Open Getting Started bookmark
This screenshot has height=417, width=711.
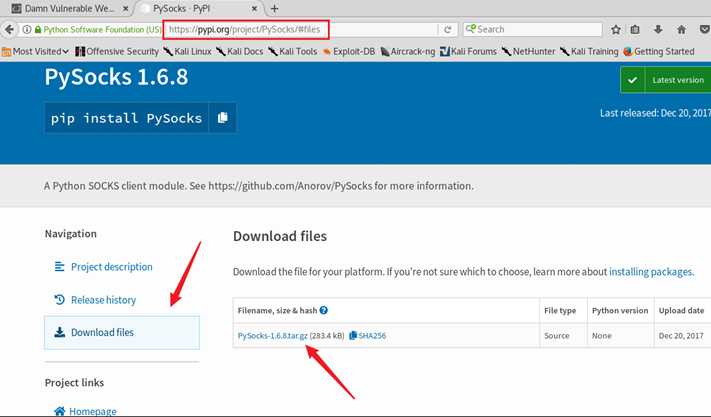coord(659,52)
